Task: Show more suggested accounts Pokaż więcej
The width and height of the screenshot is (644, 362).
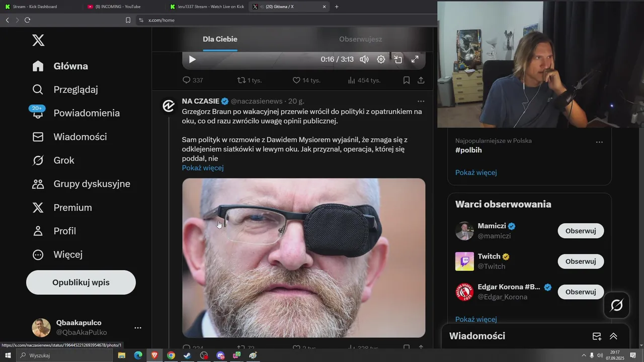Action: [476, 319]
